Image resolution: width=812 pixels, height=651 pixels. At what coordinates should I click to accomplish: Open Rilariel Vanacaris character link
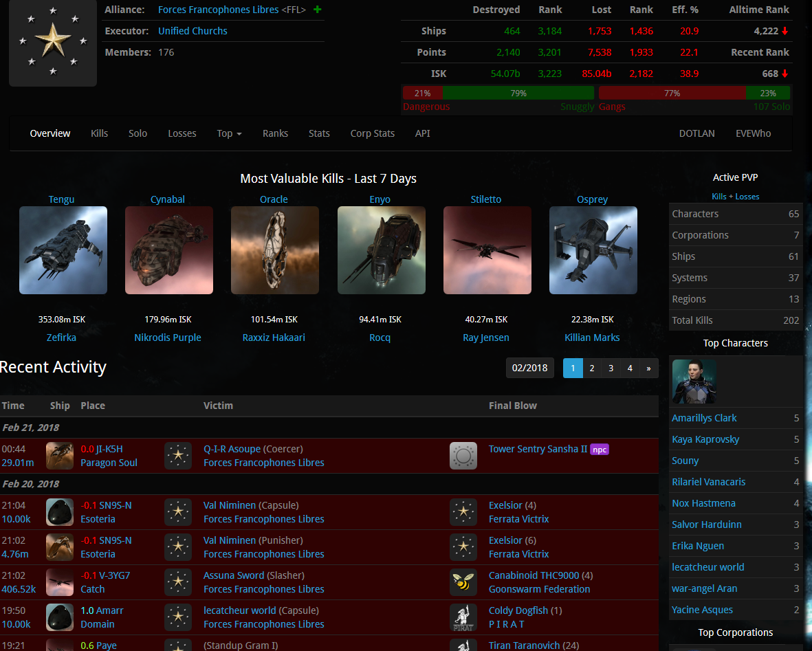(708, 482)
